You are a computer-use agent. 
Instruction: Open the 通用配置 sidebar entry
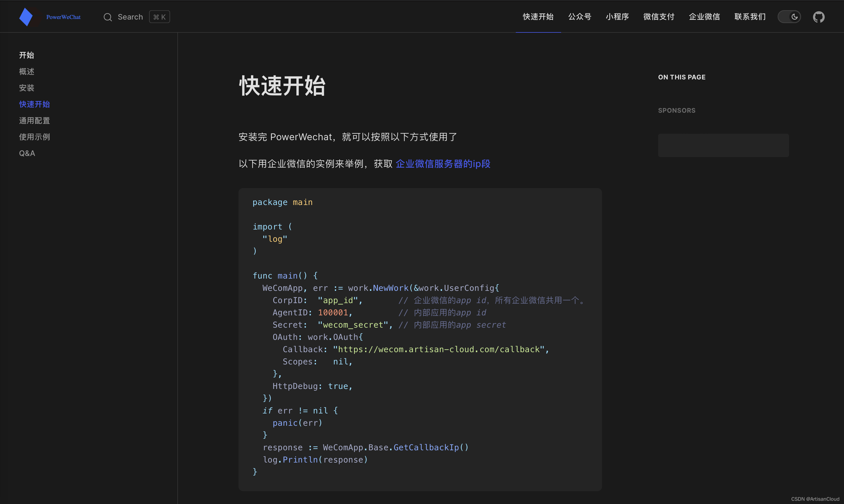[34, 120]
